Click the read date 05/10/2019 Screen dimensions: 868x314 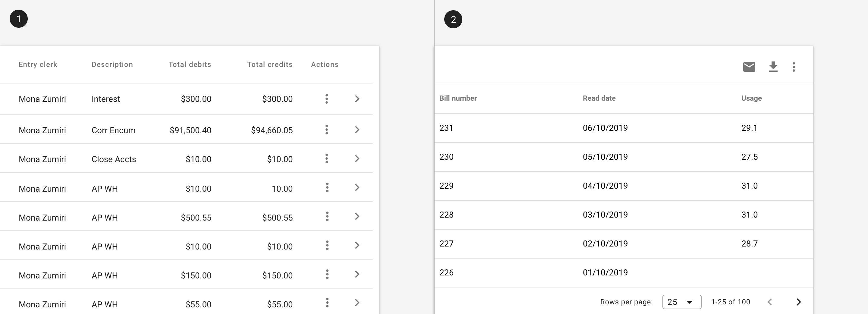[605, 157]
